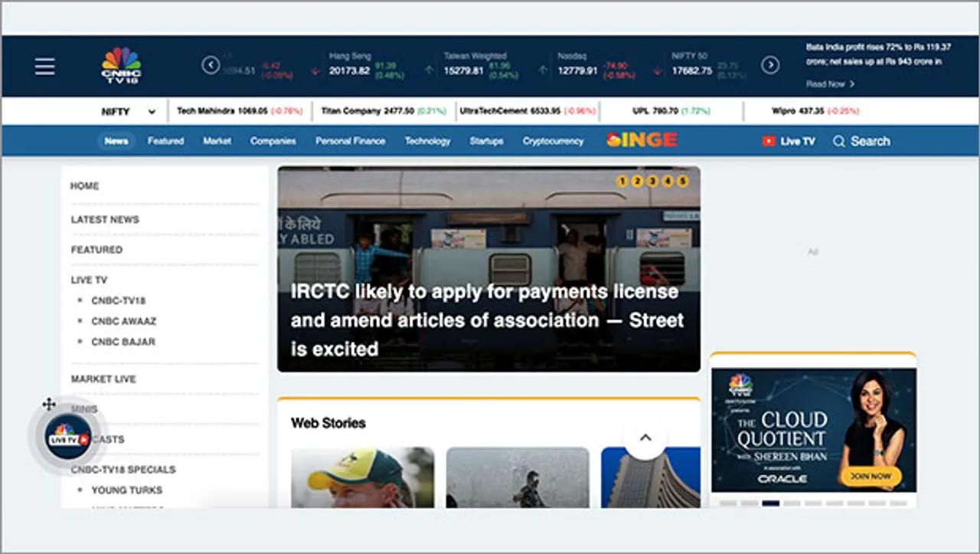
Task: Click NIFTY 50 17682.75 index
Action: coord(709,66)
